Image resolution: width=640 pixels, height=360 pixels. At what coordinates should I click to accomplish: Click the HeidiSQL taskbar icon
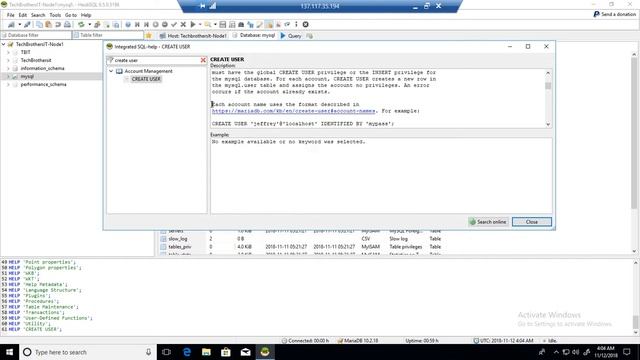[265, 352]
